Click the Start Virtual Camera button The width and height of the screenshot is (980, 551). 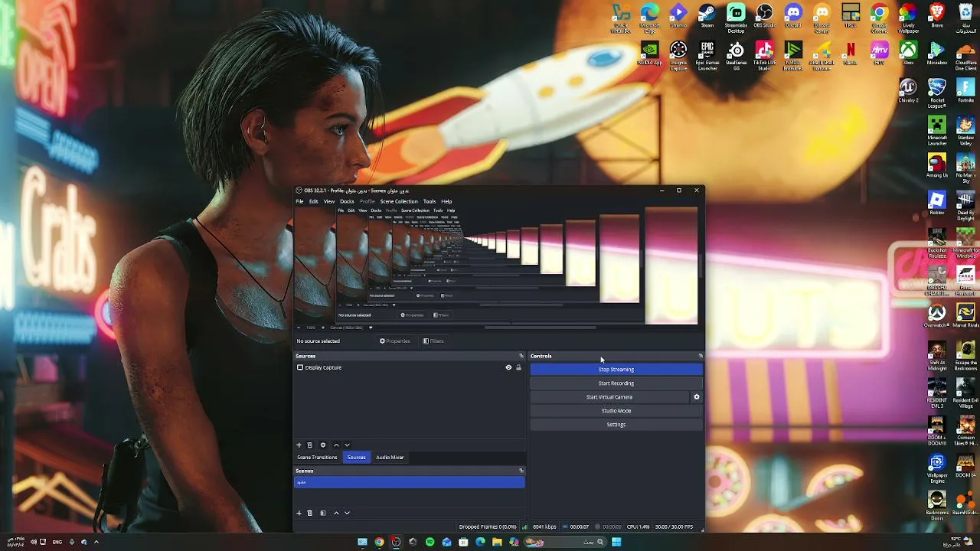click(609, 397)
